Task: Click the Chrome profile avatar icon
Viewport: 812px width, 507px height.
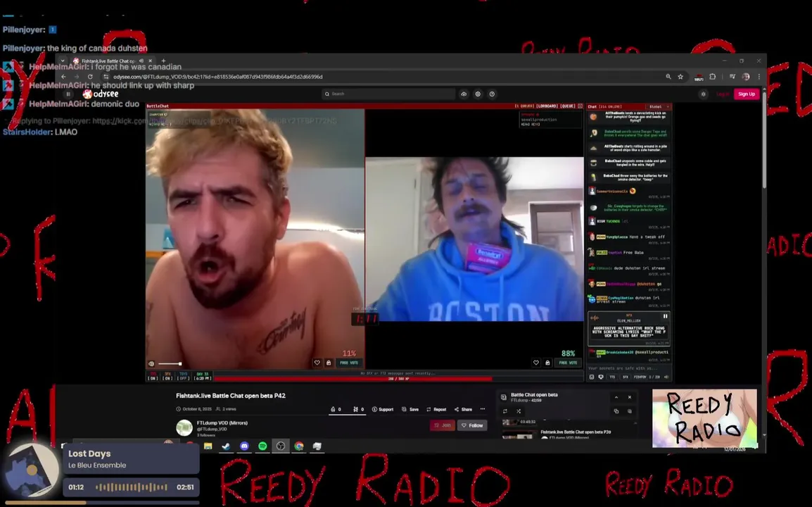Action: tap(746, 77)
